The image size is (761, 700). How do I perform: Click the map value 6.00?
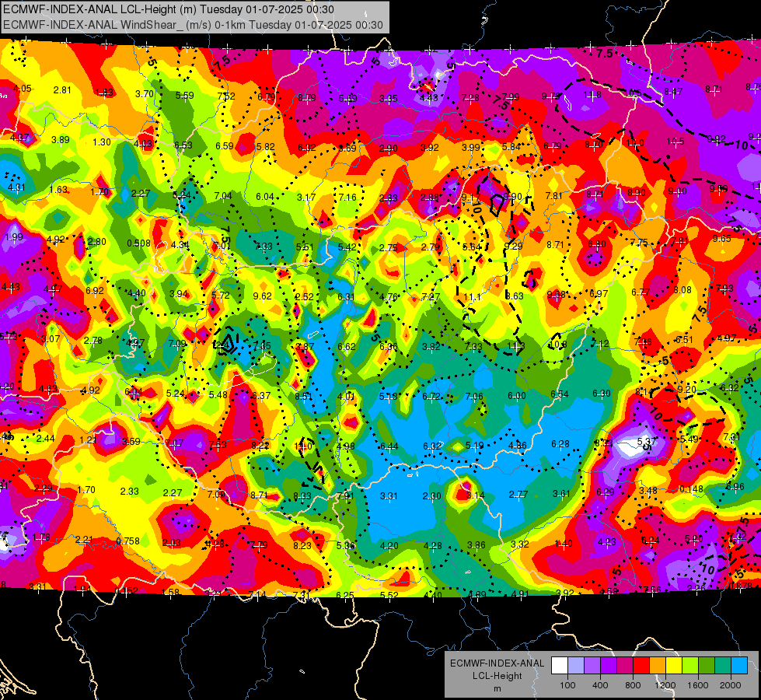click(x=517, y=396)
